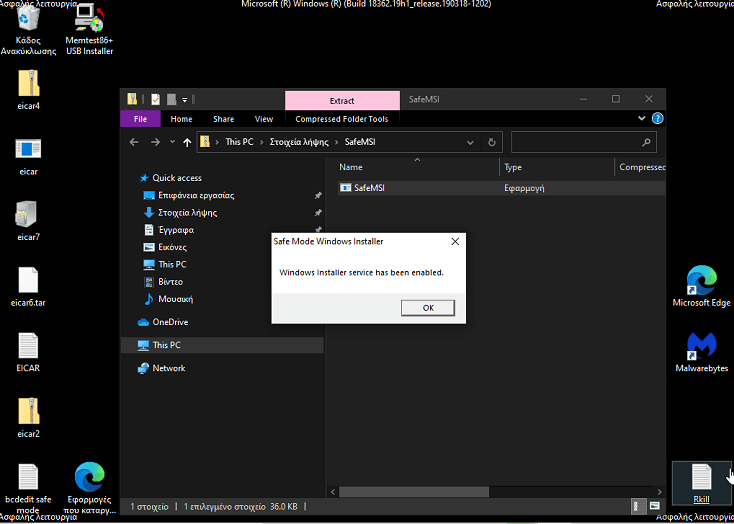Click the SafeMSI application file icon
The image size is (734, 524).
(345, 188)
